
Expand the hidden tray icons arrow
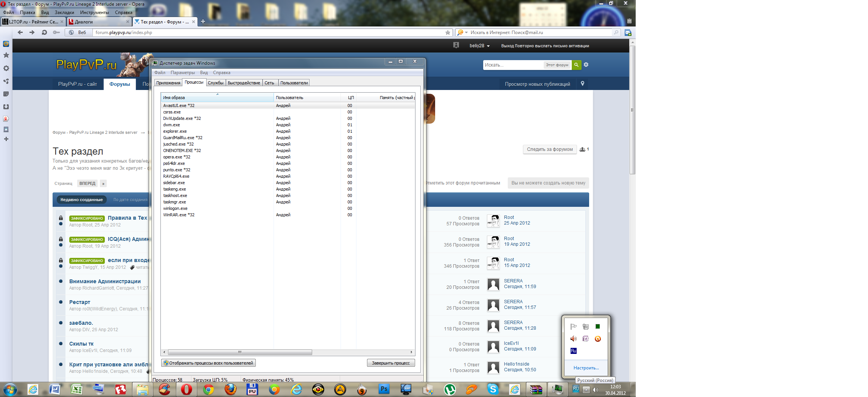(586, 390)
